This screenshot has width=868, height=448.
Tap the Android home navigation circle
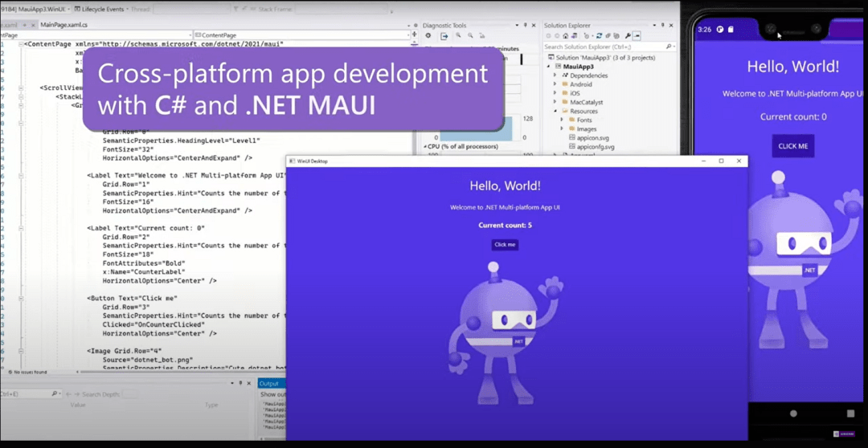coord(793,413)
